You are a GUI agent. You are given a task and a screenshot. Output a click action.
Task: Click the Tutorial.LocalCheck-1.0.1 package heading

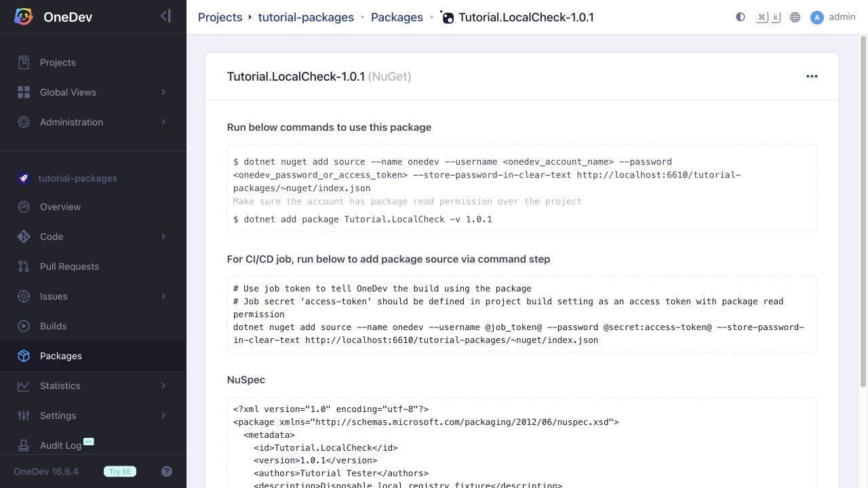[x=296, y=77]
